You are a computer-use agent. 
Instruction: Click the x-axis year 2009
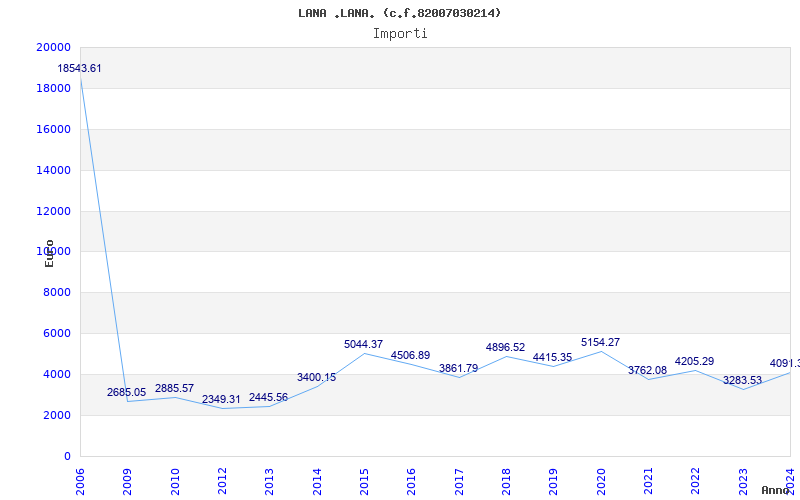pyautogui.click(x=128, y=482)
